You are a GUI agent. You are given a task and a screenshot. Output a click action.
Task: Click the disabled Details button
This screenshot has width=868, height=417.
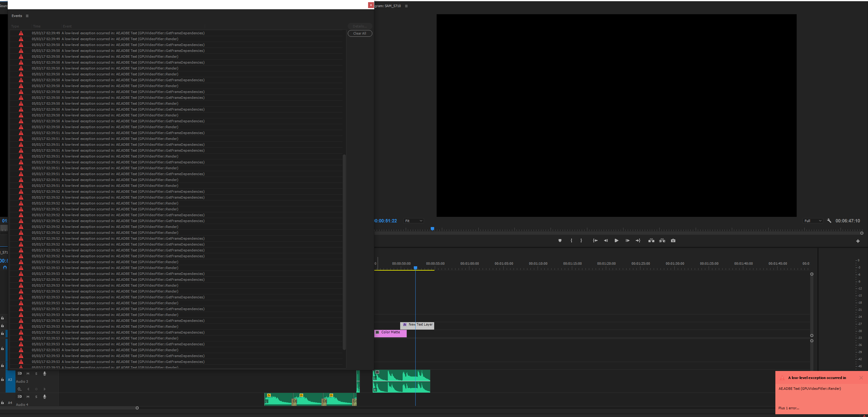[x=359, y=26]
